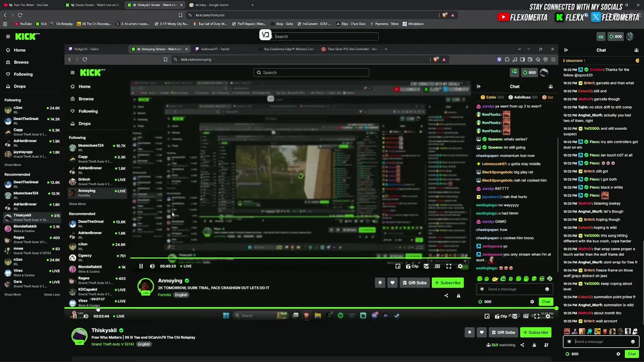Open the Windyboox bookmark
The image size is (644, 362).
413,24
